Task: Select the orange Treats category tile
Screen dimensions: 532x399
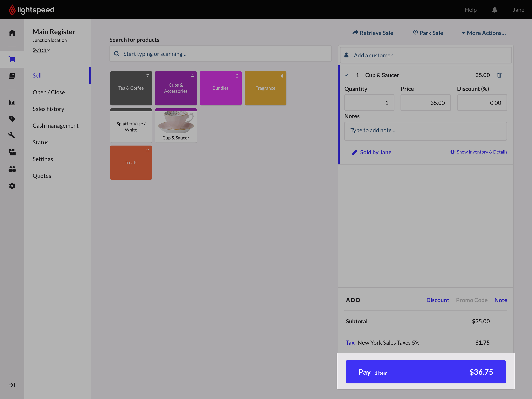Action: coord(131,163)
